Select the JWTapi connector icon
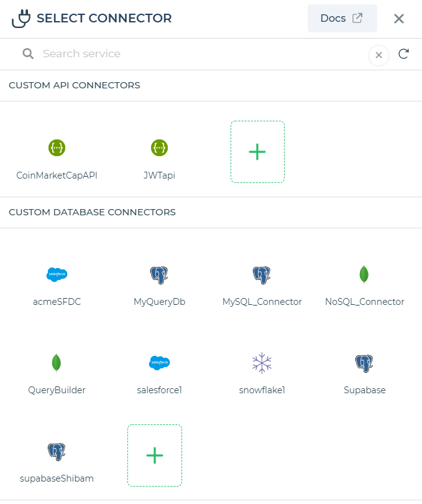 (159, 148)
